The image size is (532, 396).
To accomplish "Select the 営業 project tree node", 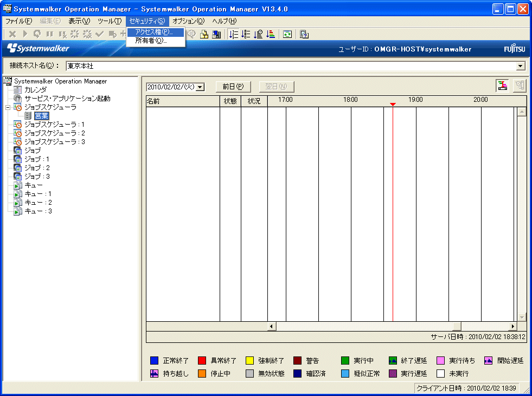I will pyautogui.click(x=42, y=116).
